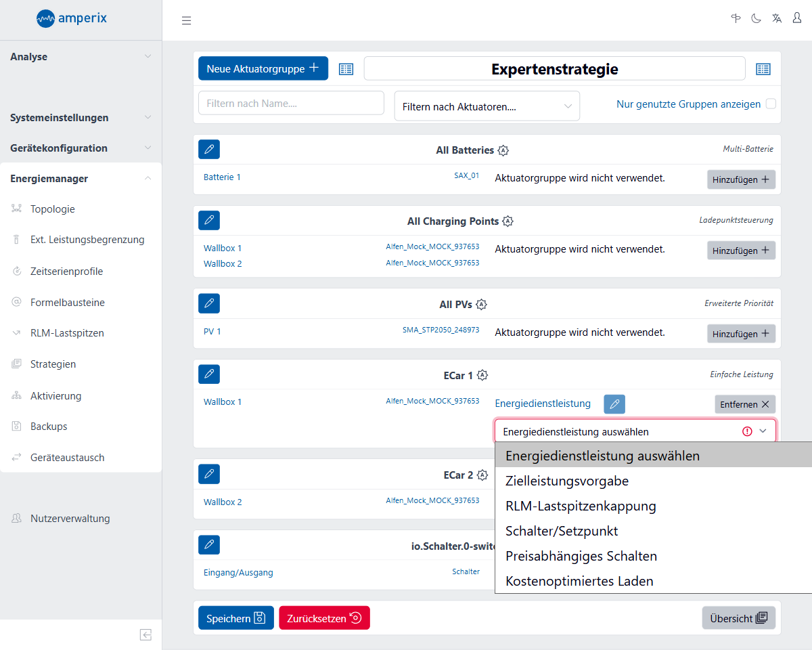Open user profile icon
This screenshot has height=650, width=812.
tap(796, 19)
